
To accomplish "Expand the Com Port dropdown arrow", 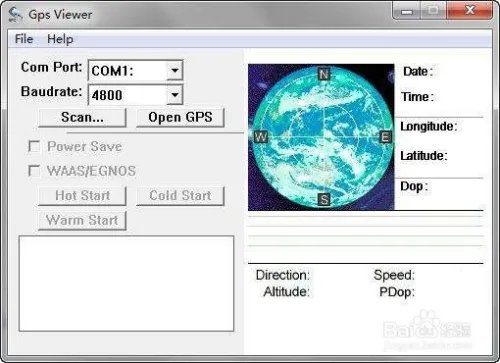I will click(175, 70).
